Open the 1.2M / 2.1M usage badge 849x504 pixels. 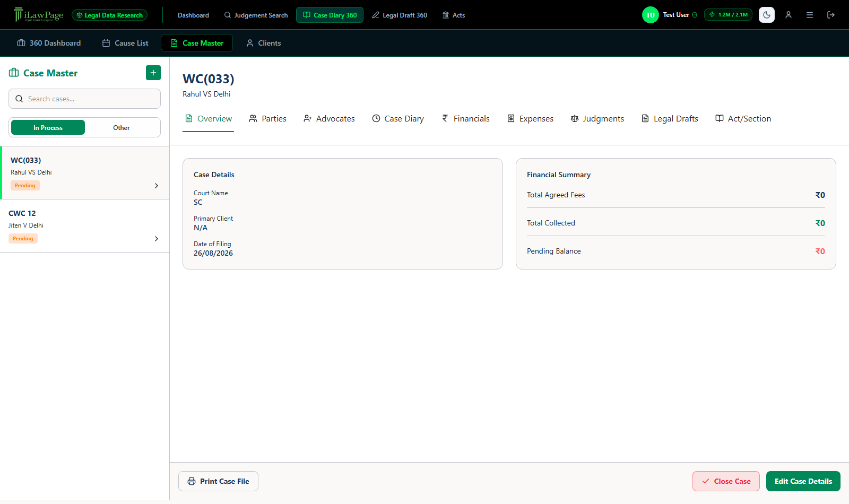[728, 15]
